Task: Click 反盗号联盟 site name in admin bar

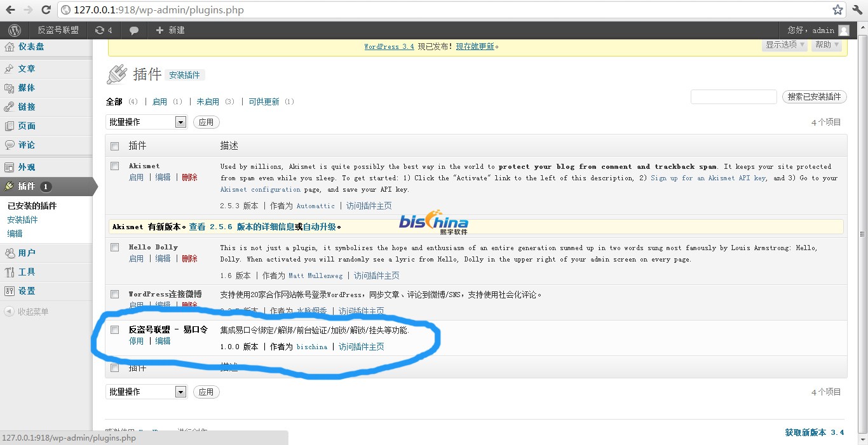Action: 58,30
